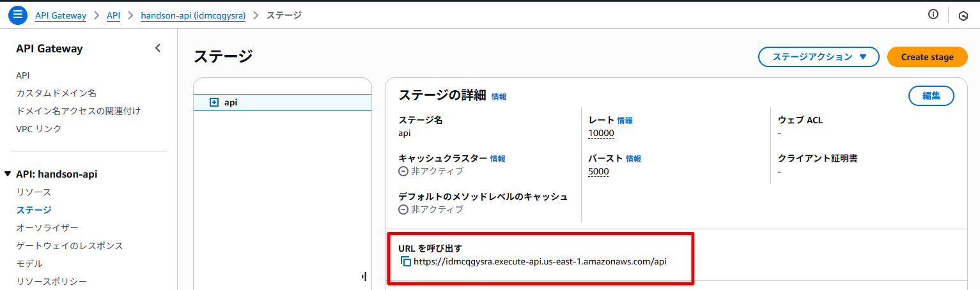Click the burst value 5000
The width and height of the screenshot is (980, 290).
click(598, 172)
